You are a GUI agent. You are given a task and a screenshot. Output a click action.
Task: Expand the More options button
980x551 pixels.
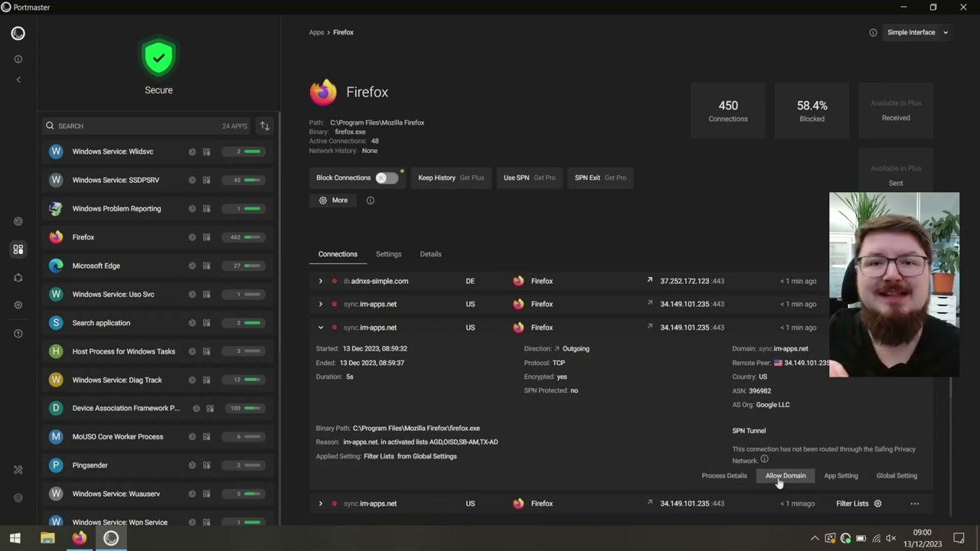[333, 201]
